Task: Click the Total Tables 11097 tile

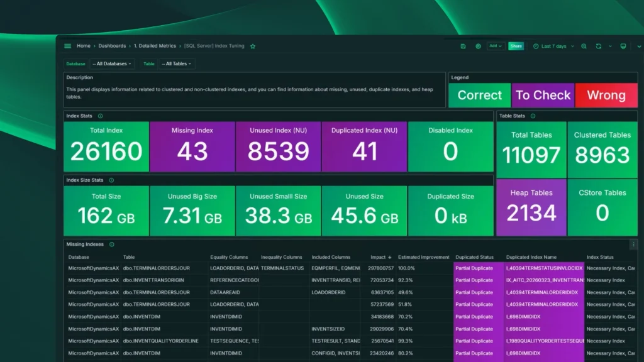Action: click(x=531, y=150)
